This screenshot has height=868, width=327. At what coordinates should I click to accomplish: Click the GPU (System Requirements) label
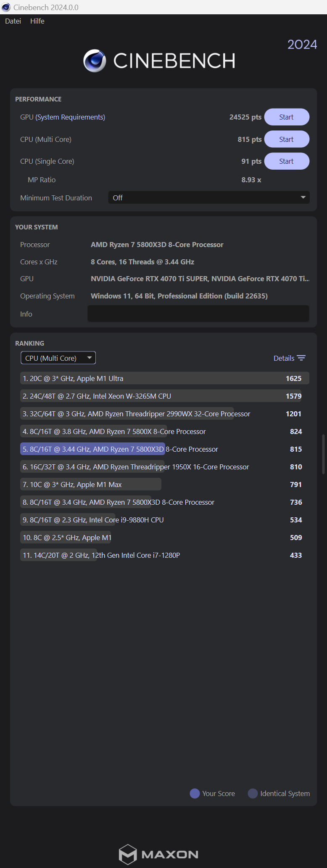point(63,117)
